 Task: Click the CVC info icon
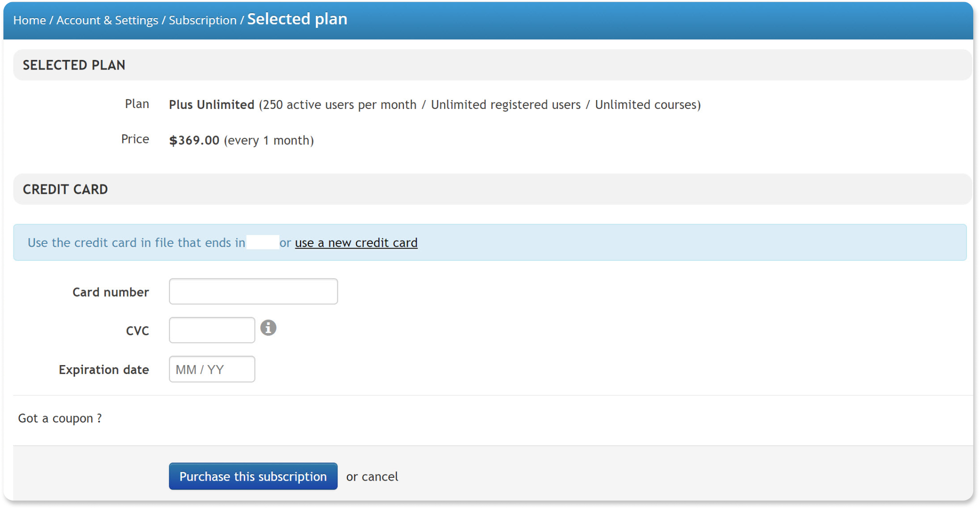(x=268, y=328)
